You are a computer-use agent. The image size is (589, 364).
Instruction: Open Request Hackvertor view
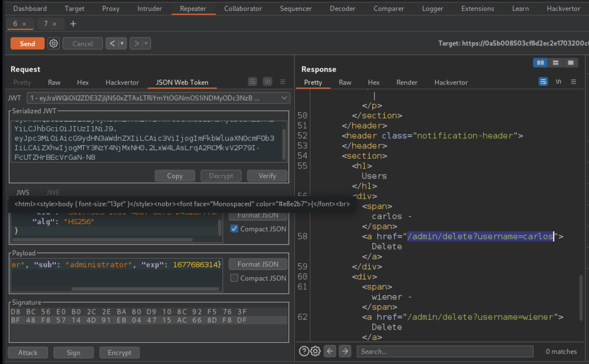point(122,82)
